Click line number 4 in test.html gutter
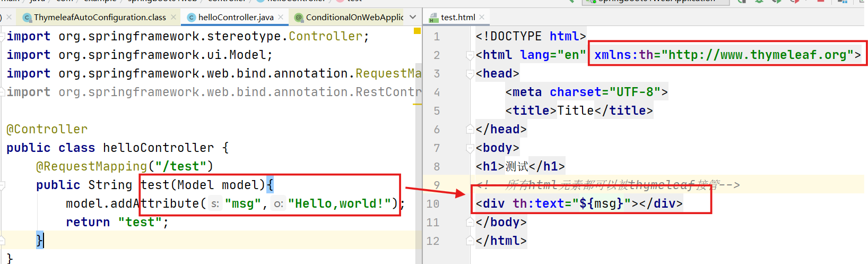The height and width of the screenshot is (264, 868). (437, 92)
